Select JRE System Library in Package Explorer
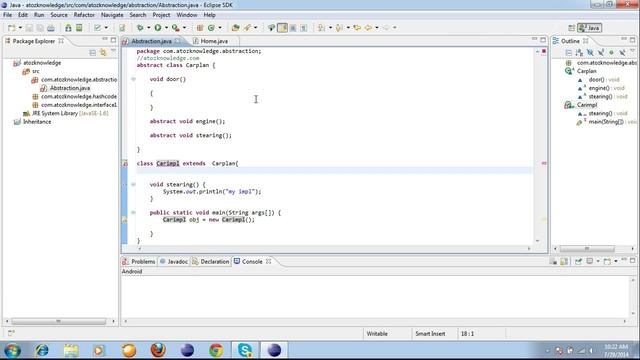The image size is (640, 360). click(x=66, y=113)
